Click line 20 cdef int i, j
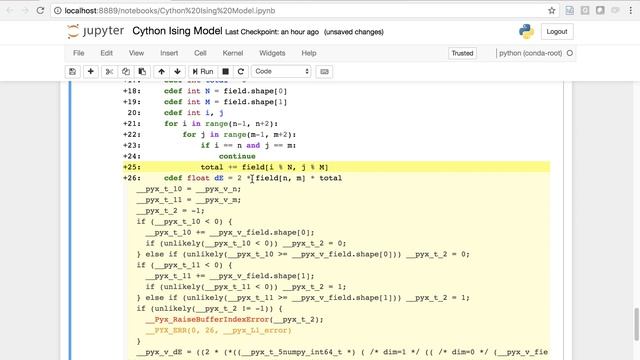This screenshot has height=360, width=640. [x=336, y=113]
